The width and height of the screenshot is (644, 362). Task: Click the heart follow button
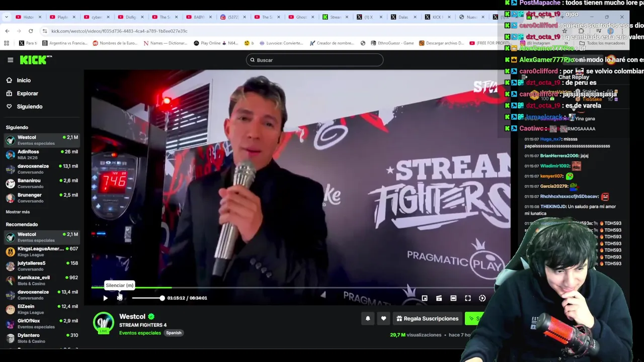click(383, 318)
